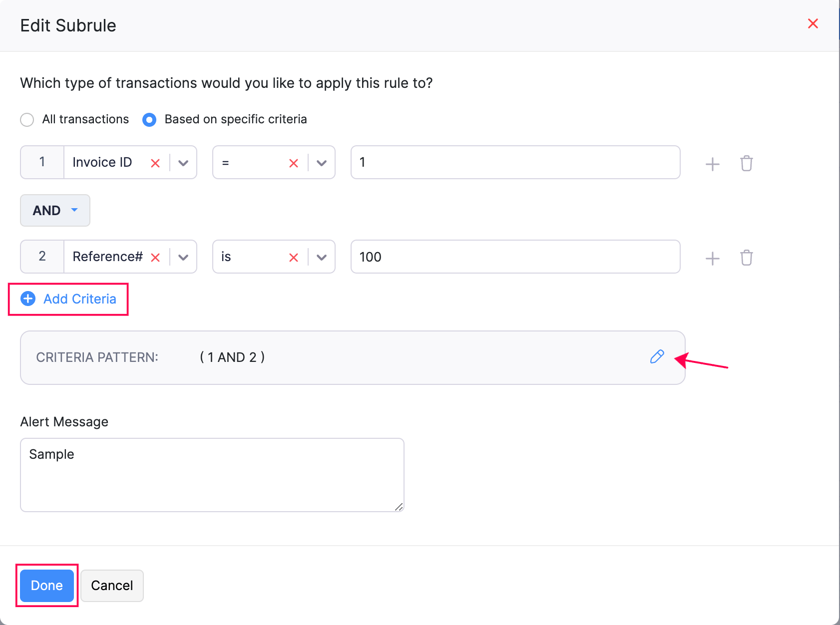The height and width of the screenshot is (625, 840).
Task: Select Based on specific criteria radio option
Action: [149, 120]
